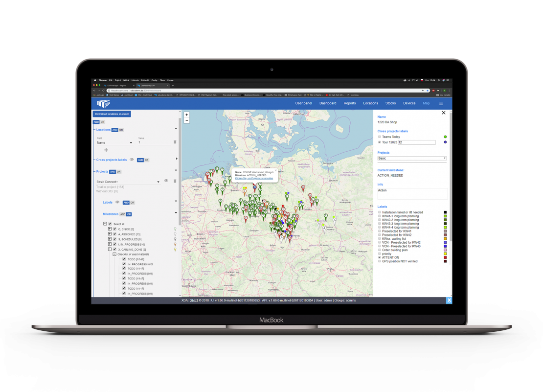Go to the Dashboard page
Image resolution: width=543 pixels, height=392 pixels.
click(328, 103)
